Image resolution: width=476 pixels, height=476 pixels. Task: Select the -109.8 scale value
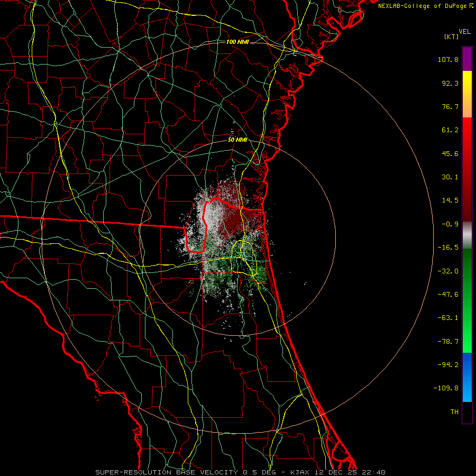point(446,388)
